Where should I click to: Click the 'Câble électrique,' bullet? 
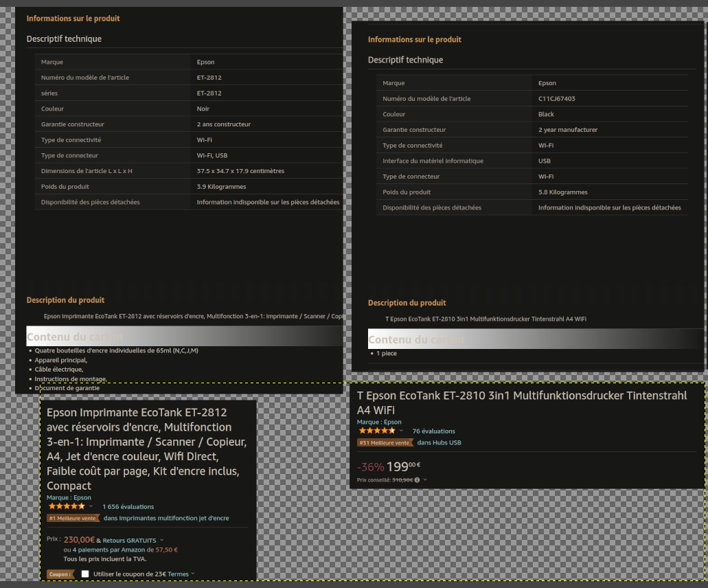[x=58, y=370]
